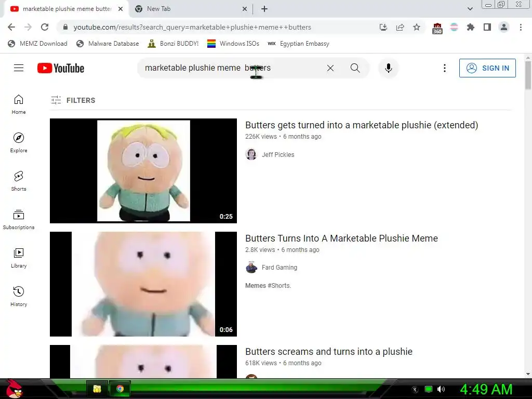Open Subscriptions in sidebar
Screen dimensions: 532x399
[x=19, y=220]
